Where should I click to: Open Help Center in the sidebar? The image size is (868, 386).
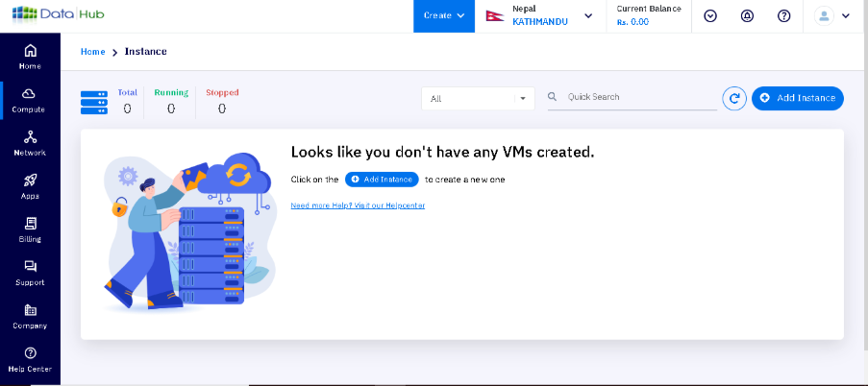[x=30, y=359]
